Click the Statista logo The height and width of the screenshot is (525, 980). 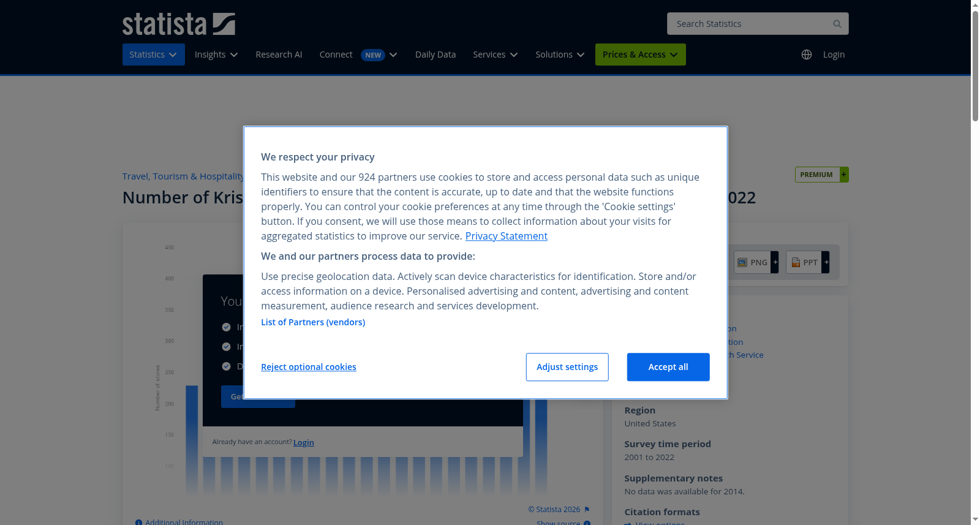tap(179, 24)
